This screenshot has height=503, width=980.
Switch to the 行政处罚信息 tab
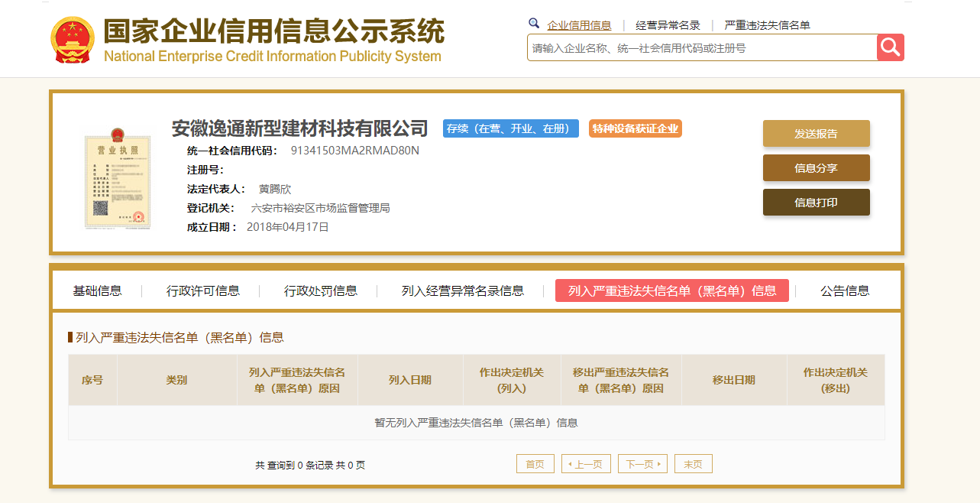coord(321,290)
